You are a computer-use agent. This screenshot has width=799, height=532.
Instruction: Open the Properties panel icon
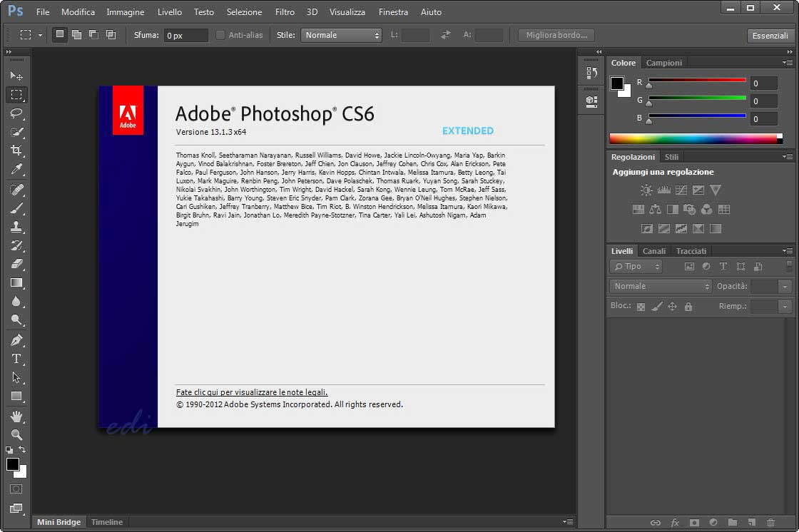591,101
